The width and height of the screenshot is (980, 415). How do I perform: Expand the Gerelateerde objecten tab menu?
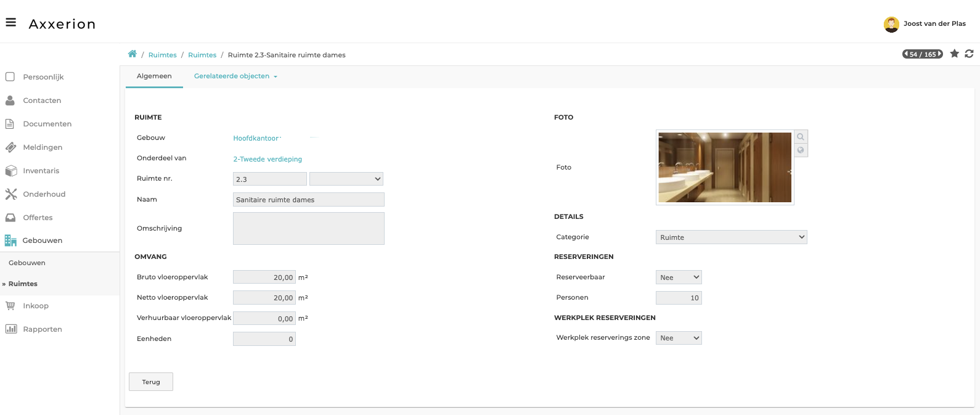click(235, 76)
